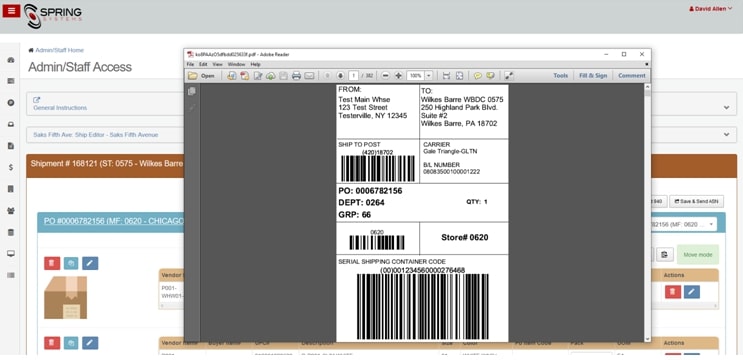Image resolution: width=743 pixels, height=360 pixels.
Task: Add a sticky note comment icon
Action: tap(478, 76)
